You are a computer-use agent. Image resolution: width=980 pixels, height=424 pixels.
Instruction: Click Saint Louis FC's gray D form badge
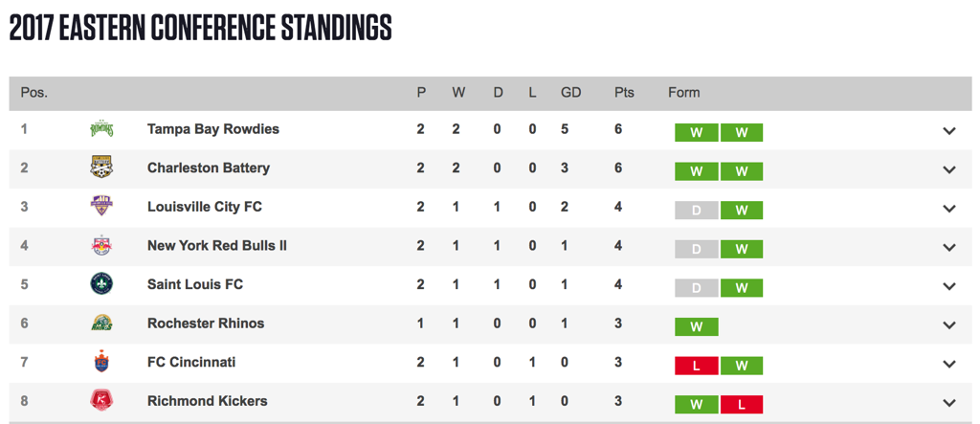coord(697,288)
